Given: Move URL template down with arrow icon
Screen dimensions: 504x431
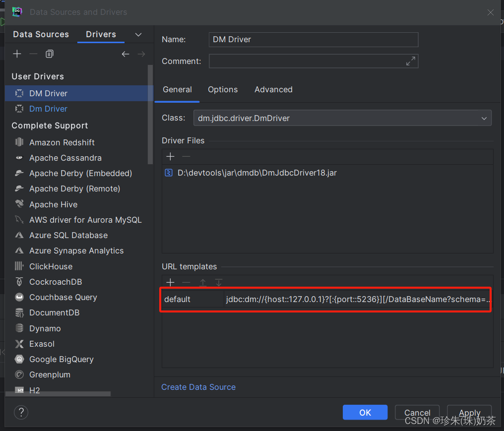Looking at the screenshot, I should click(x=219, y=283).
